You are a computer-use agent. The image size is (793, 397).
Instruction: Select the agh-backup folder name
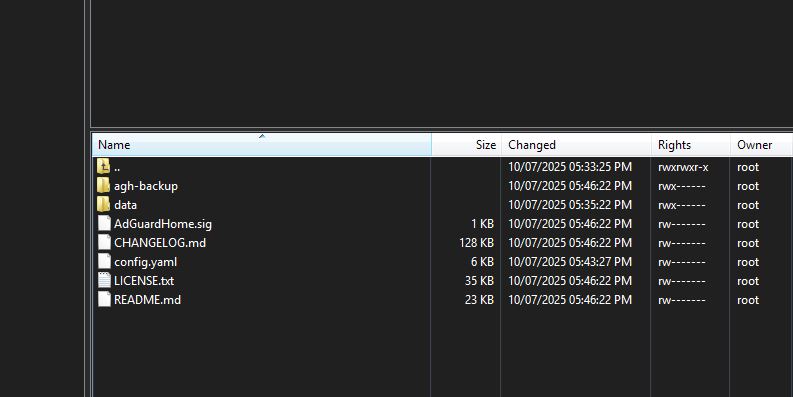pyautogui.click(x=146, y=186)
